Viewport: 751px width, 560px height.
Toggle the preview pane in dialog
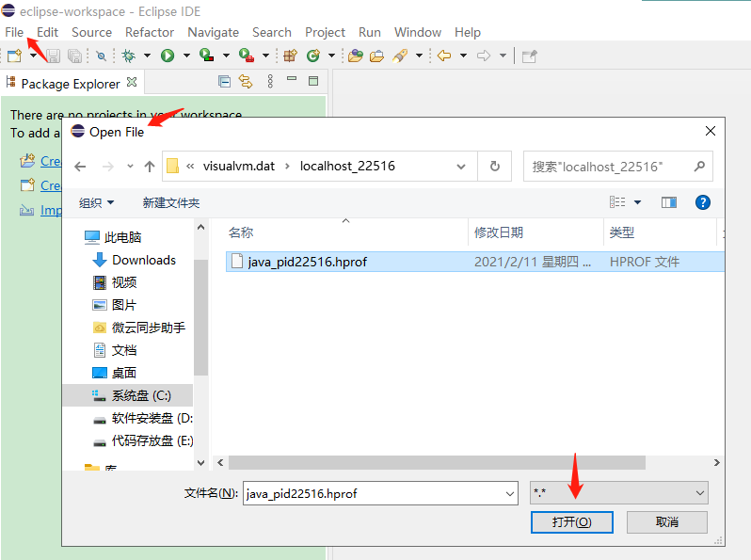[668, 202]
